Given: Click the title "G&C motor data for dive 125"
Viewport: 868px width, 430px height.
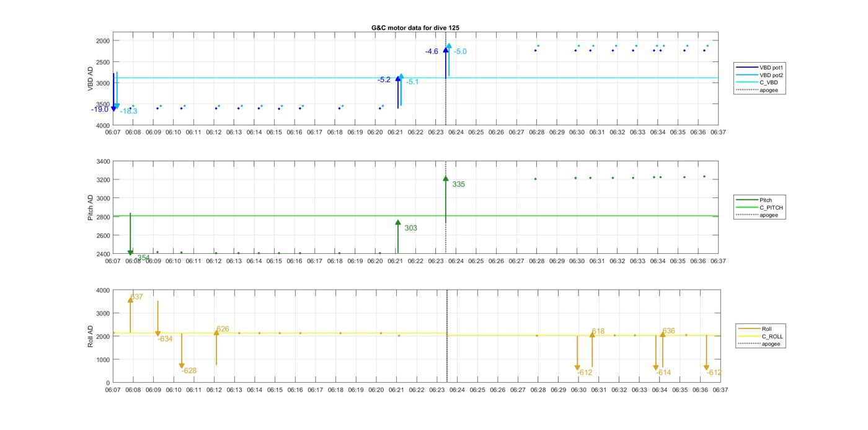Looking at the screenshot, I should click(415, 28).
